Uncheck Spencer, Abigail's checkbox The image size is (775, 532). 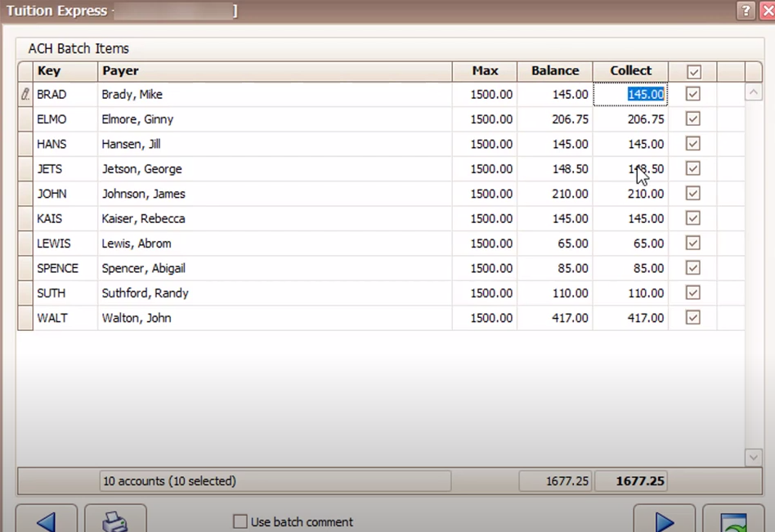[x=693, y=268]
